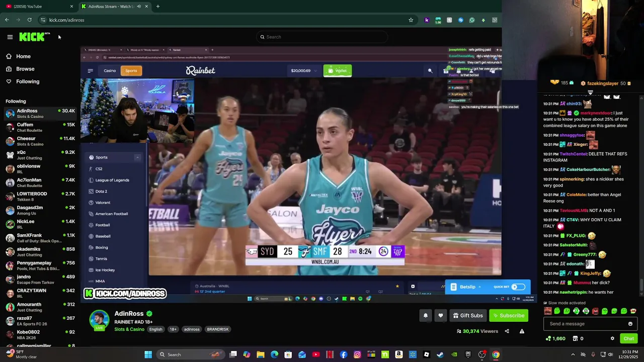644x362 pixels.
Task: Expand the Betslip panel in the stream
Action: tap(467, 287)
